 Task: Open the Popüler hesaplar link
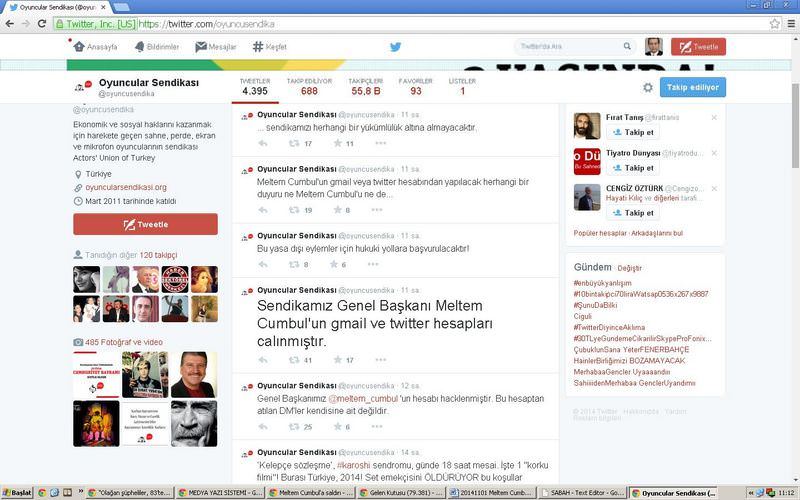coord(600,233)
